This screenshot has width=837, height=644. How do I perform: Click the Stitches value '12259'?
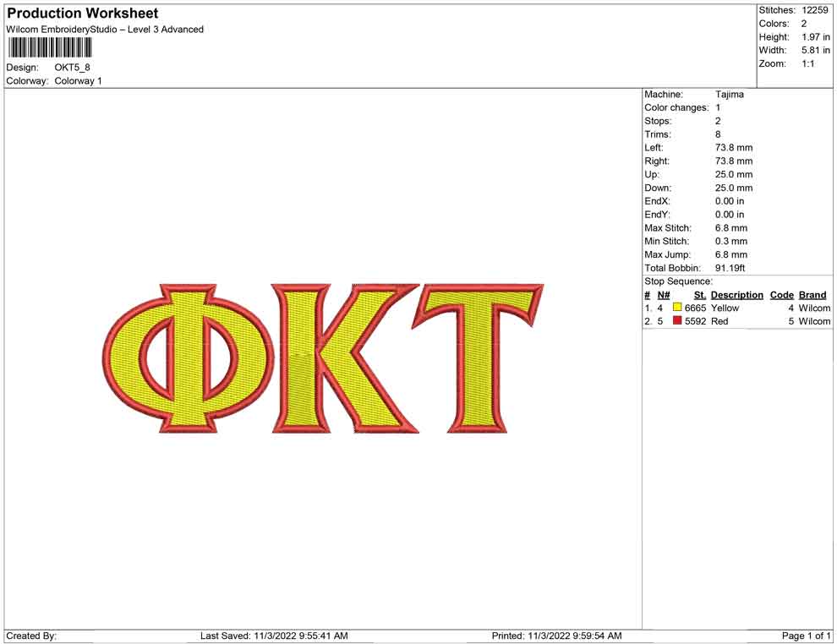[814, 10]
